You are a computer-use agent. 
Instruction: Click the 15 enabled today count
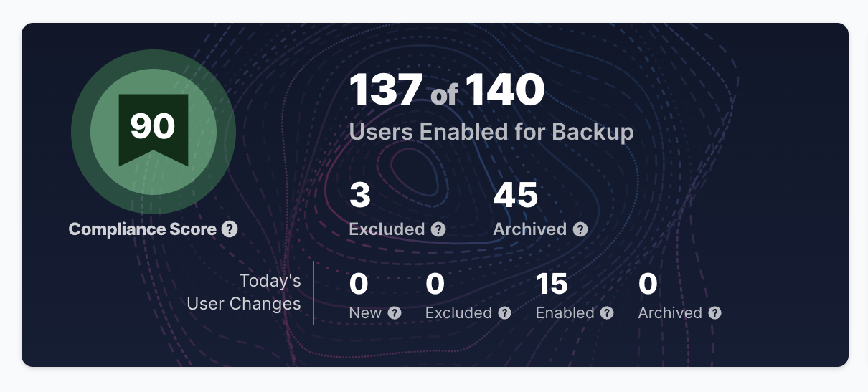point(552,285)
